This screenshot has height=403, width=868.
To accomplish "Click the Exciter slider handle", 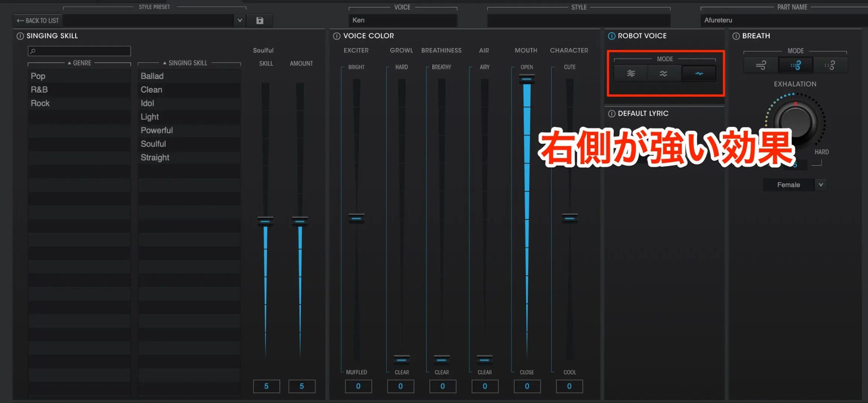I will click(x=356, y=218).
